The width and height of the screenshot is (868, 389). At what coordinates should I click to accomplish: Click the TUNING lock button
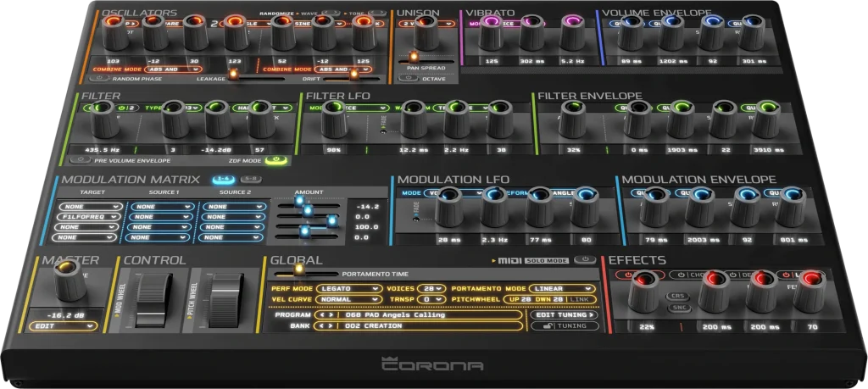(x=564, y=326)
